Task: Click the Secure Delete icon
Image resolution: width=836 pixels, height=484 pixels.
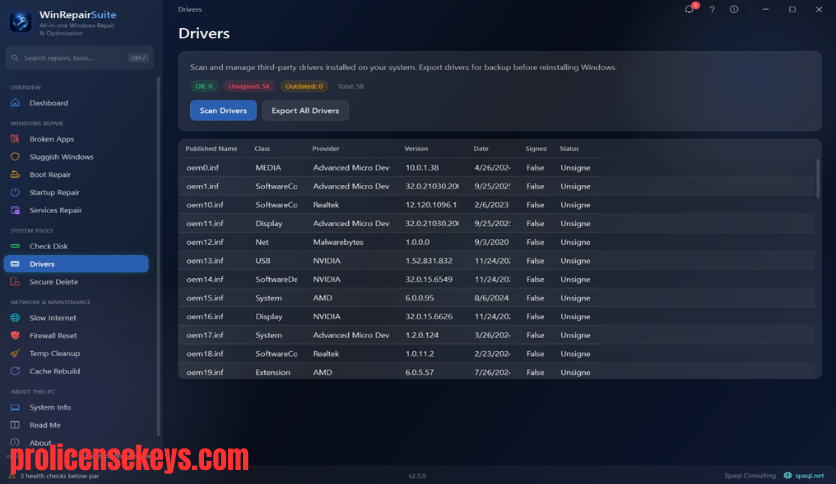Action: pos(15,282)
